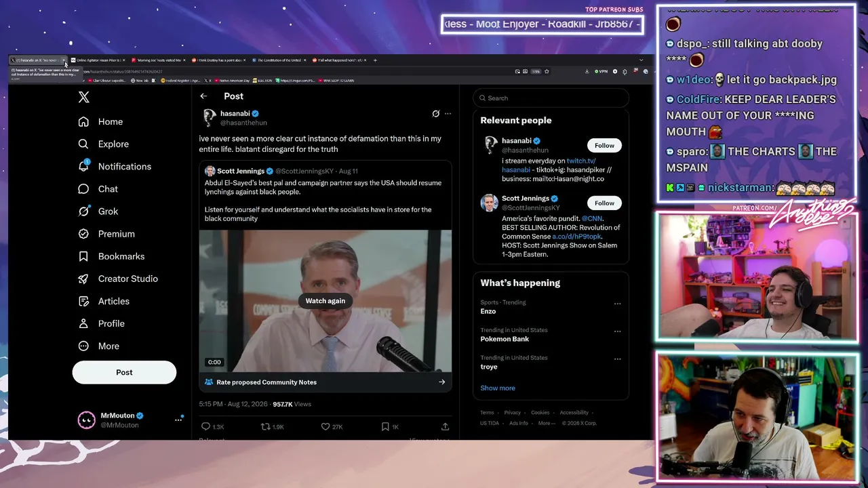Open Bookmarks in the sidebar
The width and height of the screenshot is (868, 488).
tap(111, 256)
